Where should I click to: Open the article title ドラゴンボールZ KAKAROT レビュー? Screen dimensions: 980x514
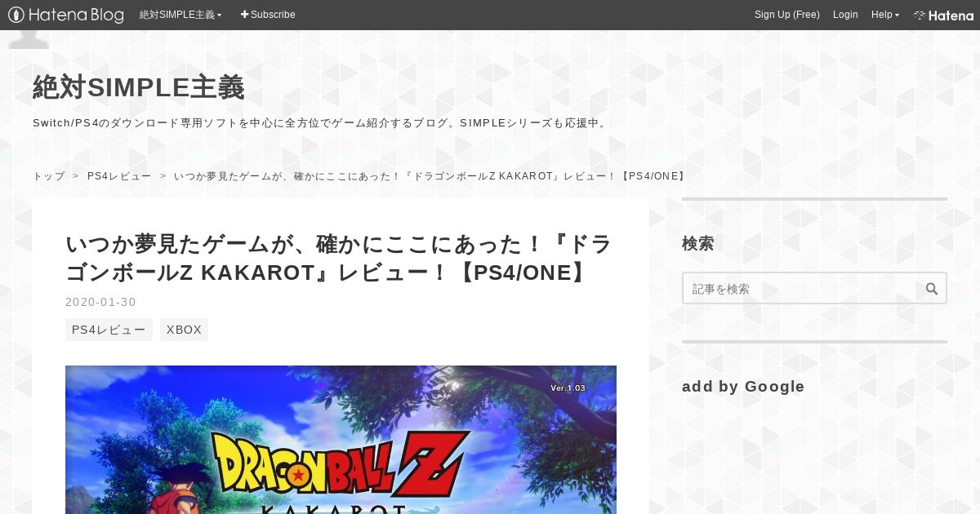[x=339, y=259]
